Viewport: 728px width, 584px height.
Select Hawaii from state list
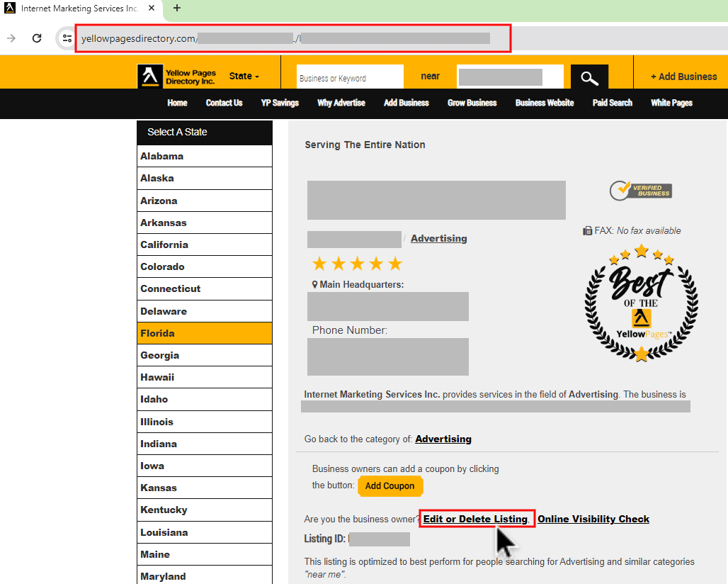[205, 377]
